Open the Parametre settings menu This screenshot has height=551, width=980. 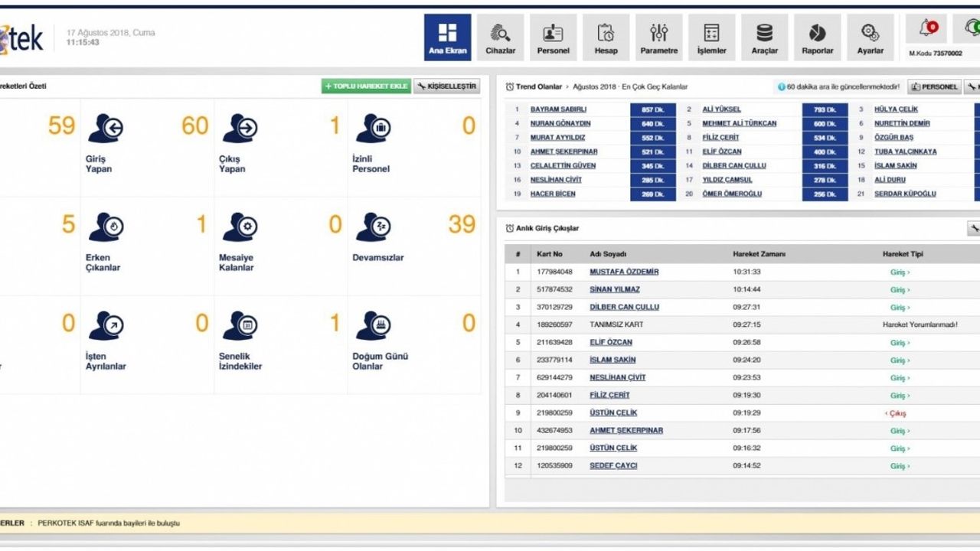coord(658,37)
